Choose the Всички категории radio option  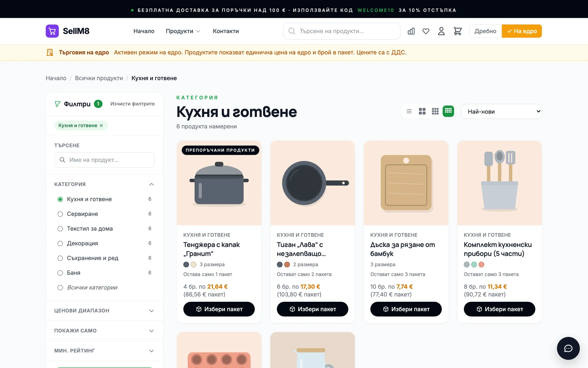point(60,288)
